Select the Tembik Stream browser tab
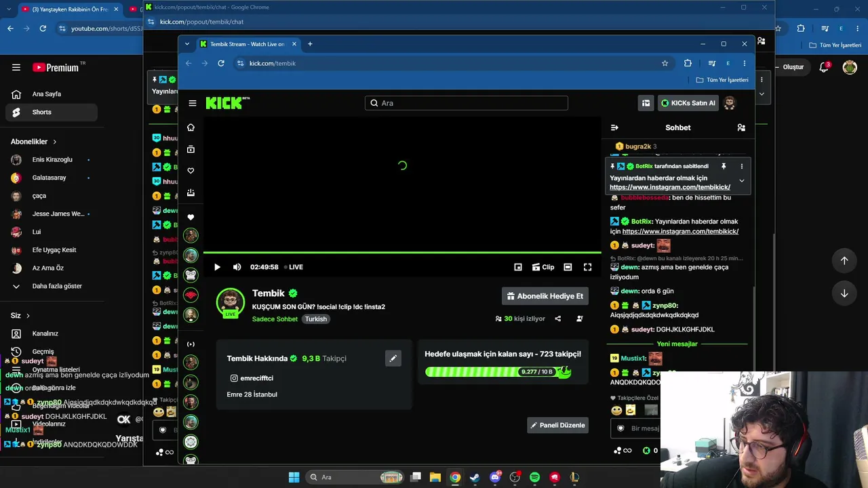Screen dimensions: 868x488 pos(248,44)
